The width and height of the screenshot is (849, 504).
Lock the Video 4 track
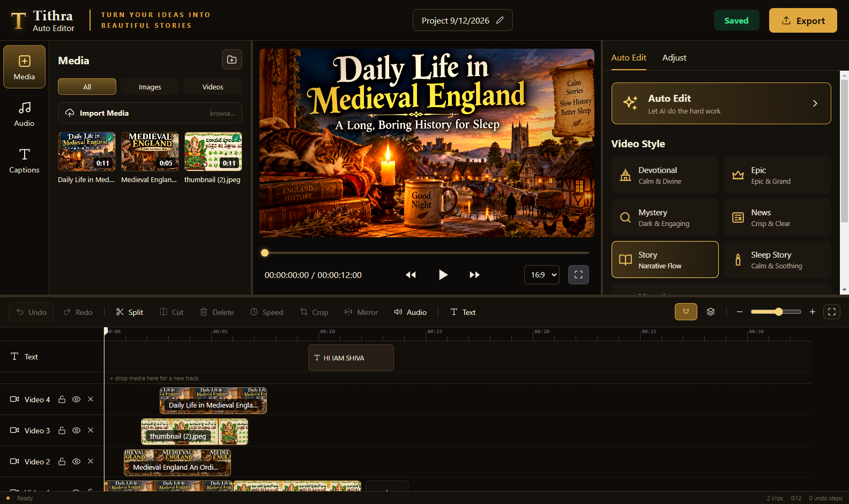coord(62,400)
